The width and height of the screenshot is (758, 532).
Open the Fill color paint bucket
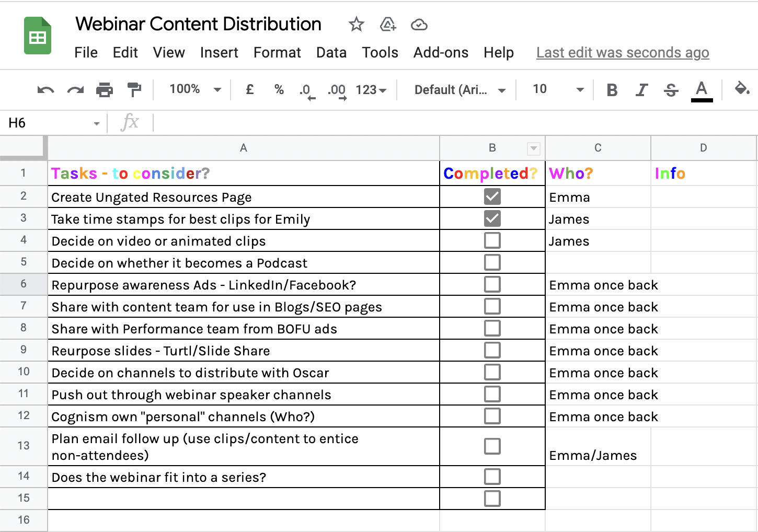click(x=742, y=89)
